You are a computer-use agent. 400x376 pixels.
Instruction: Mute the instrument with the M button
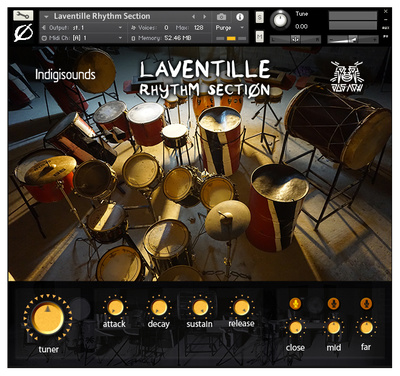coord(260,36)
